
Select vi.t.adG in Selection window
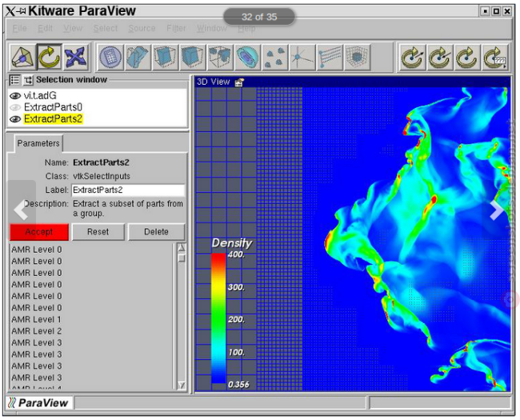pyautogui.click(x=40, y=95)
